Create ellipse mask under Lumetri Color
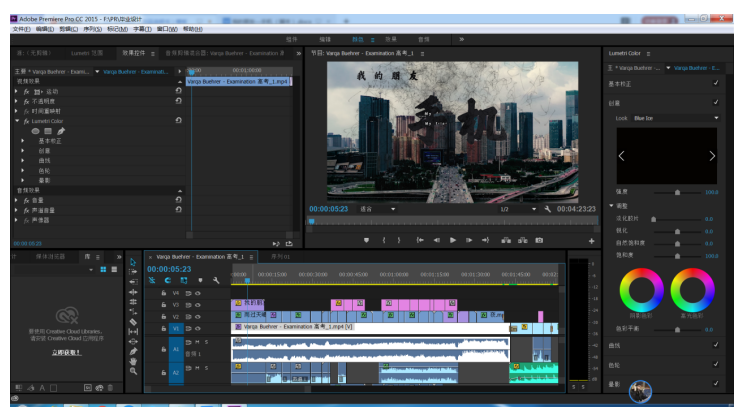Viewport: 741px width, 410px height. click(35, 131)
